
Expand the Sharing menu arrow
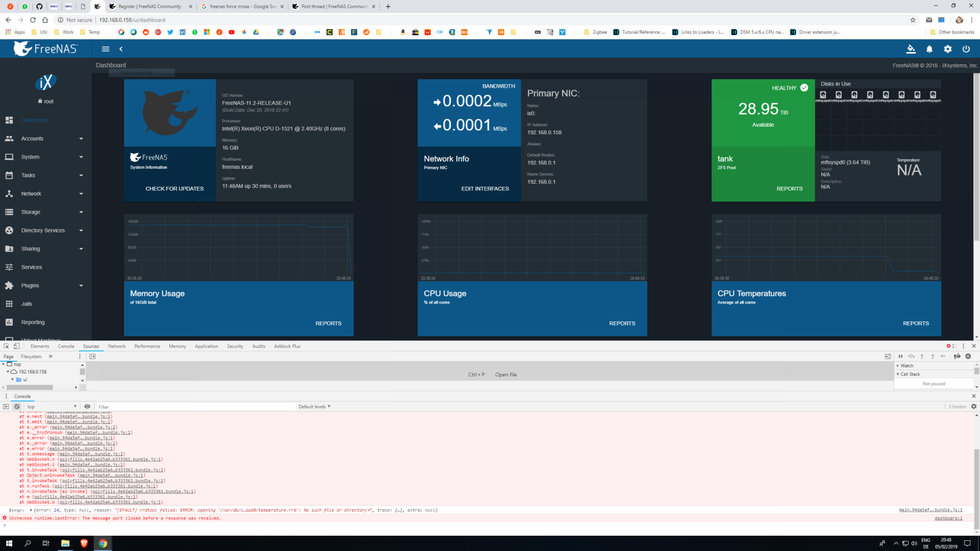click(81, 249)
